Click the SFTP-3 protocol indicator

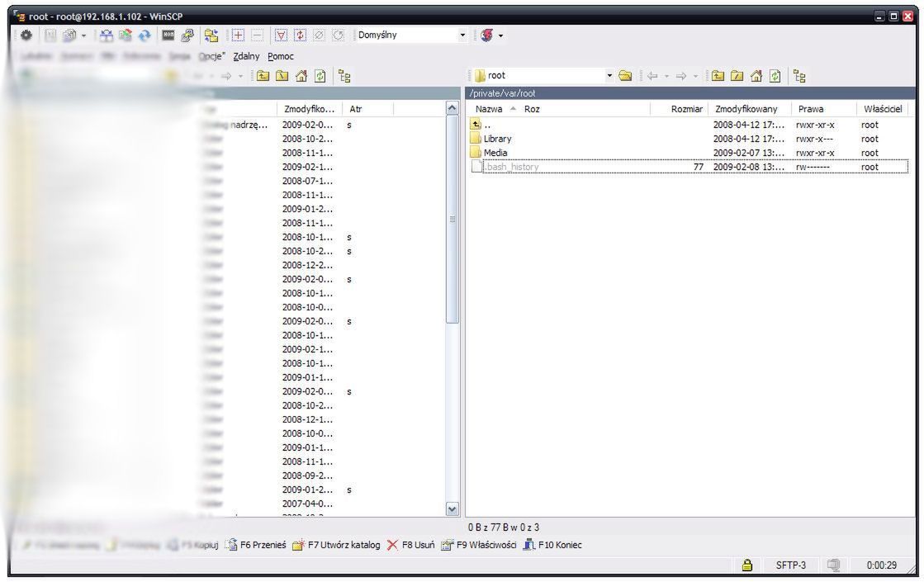coord(791,565)
